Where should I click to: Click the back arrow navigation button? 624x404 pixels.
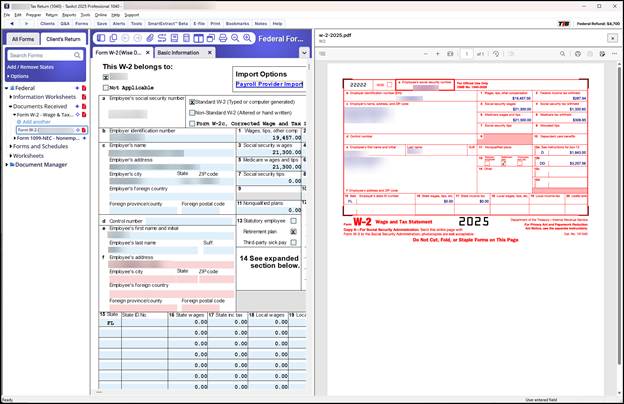pos(12,23)
